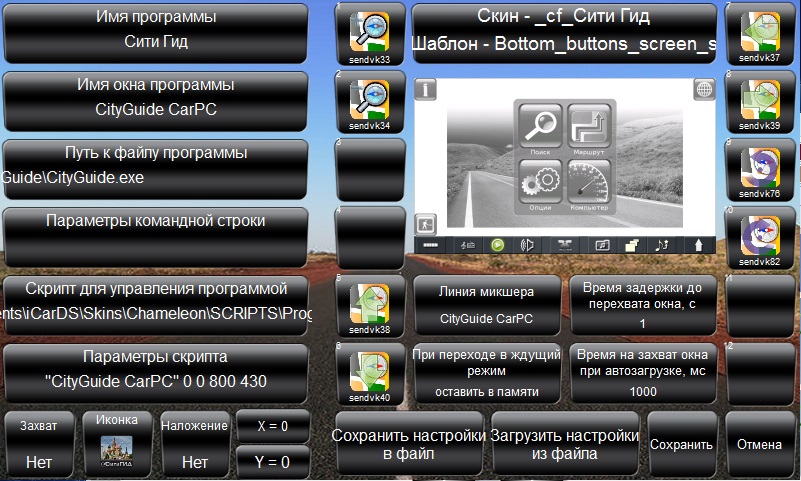This screenshot has height=481, width=801.
Task: Click radio icon in the preview bottom toolbar
Action: click(x=467, y=246)
